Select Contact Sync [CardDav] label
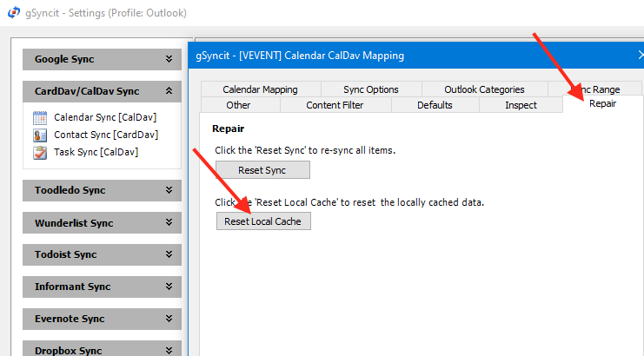Viewport: 644px width, 356px height. pos(106,135)
